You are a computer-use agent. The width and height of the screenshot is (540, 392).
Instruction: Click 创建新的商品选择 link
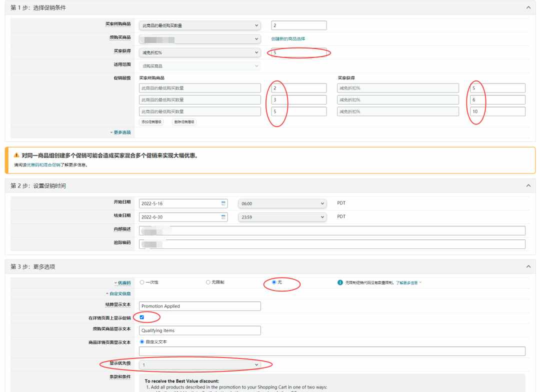click(288, 39)
